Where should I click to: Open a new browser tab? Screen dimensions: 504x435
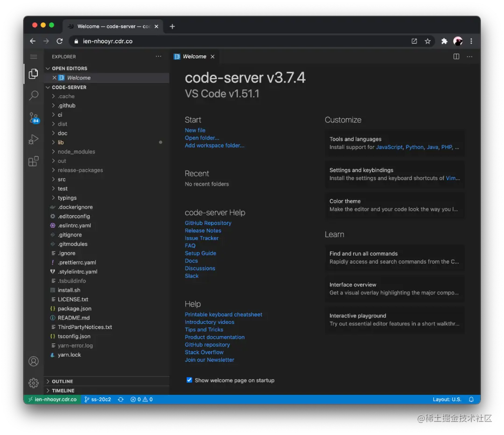[172, 26]
